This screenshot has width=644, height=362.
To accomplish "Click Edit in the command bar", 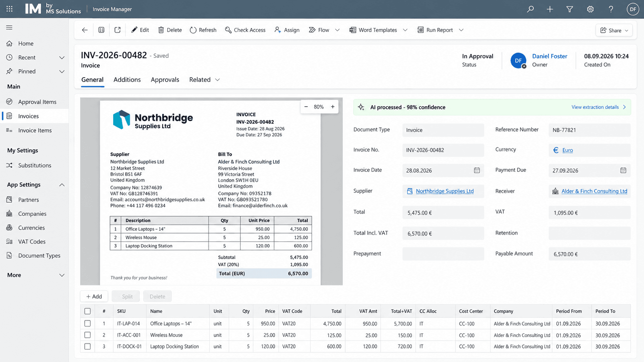I will (x=140, y=30).
